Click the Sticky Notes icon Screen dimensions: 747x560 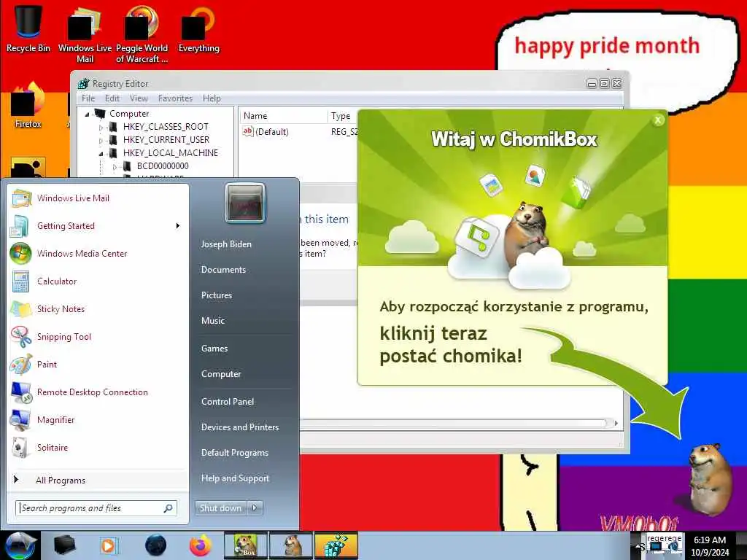(x=21, y=308)
